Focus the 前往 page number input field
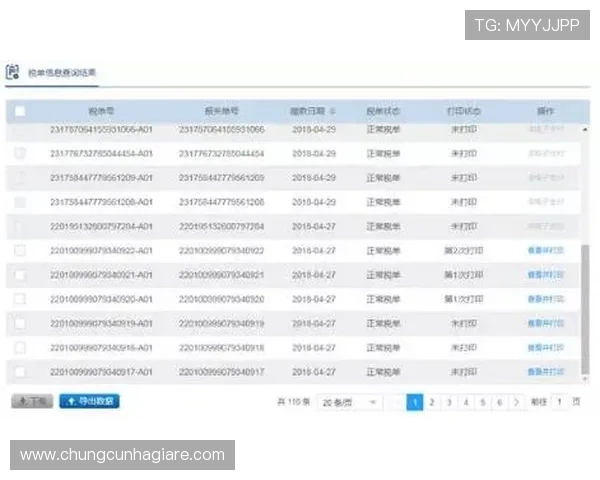The image size is (600, 480). tap(559, 402)
